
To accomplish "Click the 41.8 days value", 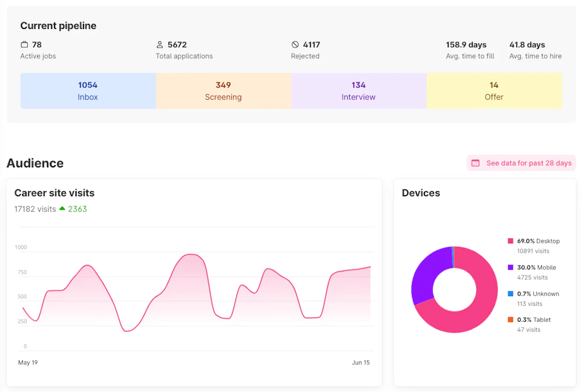I will (x=527, y=44).
